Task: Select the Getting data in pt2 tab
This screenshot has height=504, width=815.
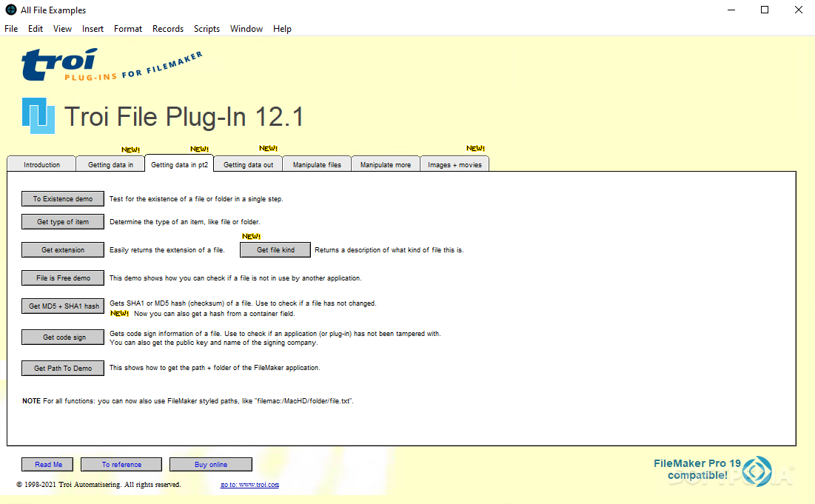Action: pos(179,164)
